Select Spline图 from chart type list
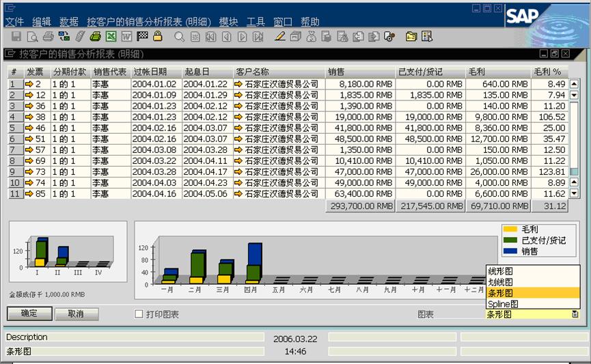 click(x=533, y=304)
